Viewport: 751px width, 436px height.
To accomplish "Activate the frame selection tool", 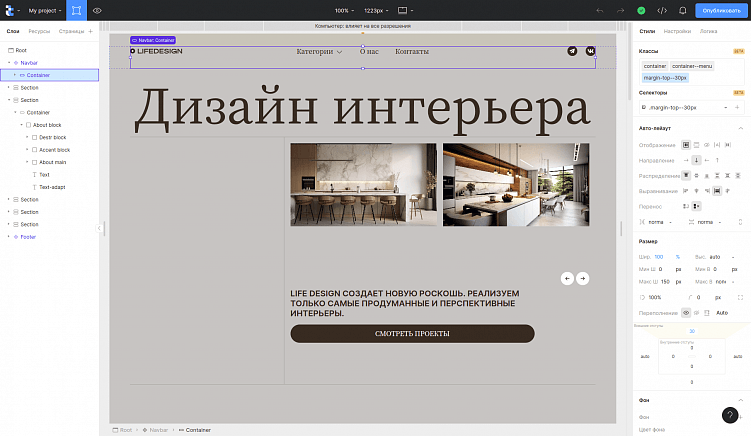I will click(76, 10).
